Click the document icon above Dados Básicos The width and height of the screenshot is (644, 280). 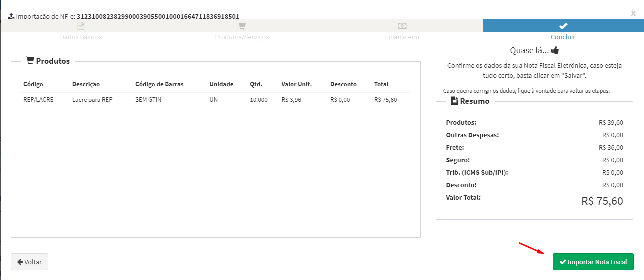81,26
